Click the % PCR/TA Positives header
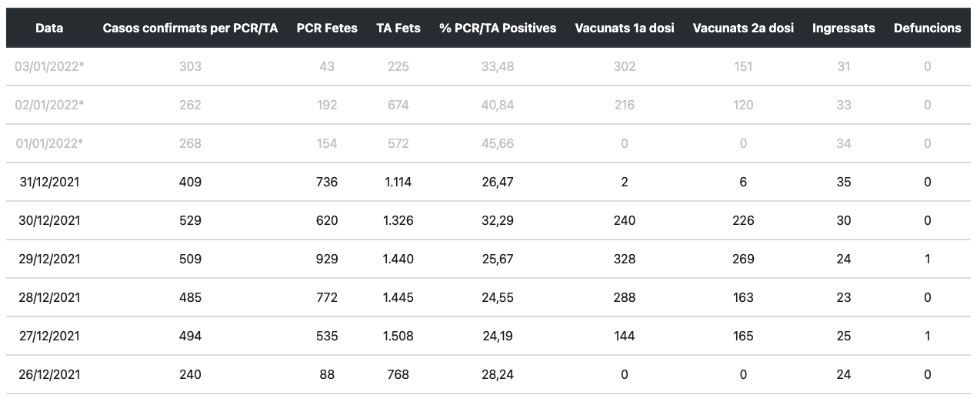980x402 pixels. tap(498, 28)
